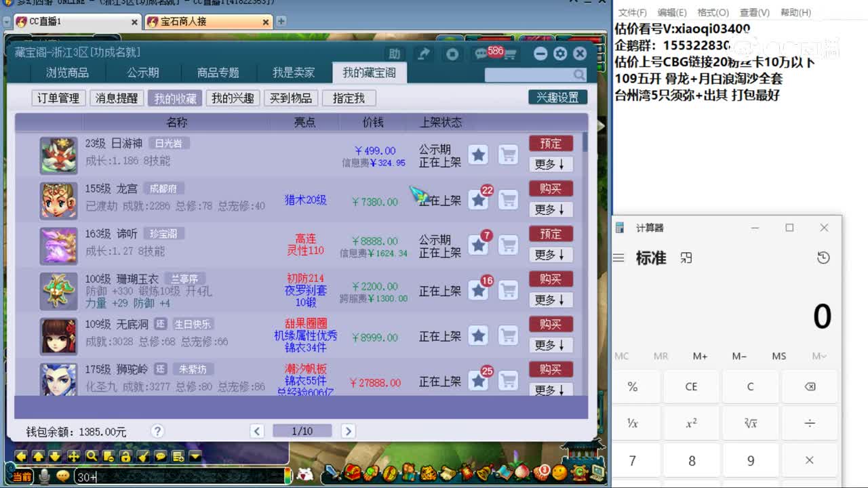This screenshot has height=488, width=868.
Task: Click the microphone icon beside chat input
Action: [x=43, y=477]
